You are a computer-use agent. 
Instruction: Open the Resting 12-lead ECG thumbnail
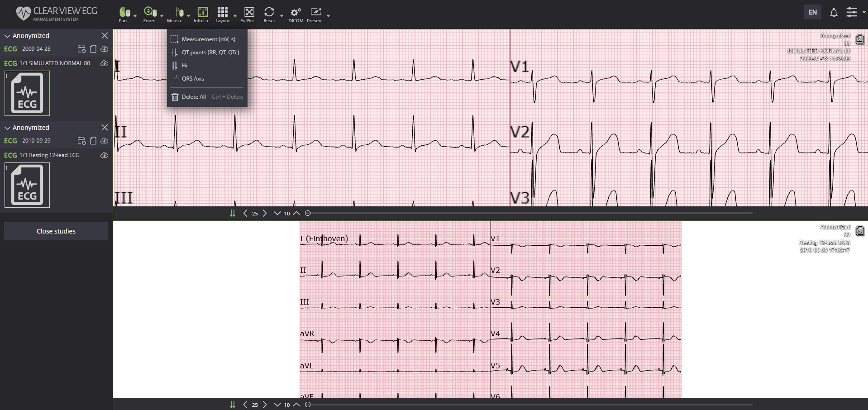27,185
